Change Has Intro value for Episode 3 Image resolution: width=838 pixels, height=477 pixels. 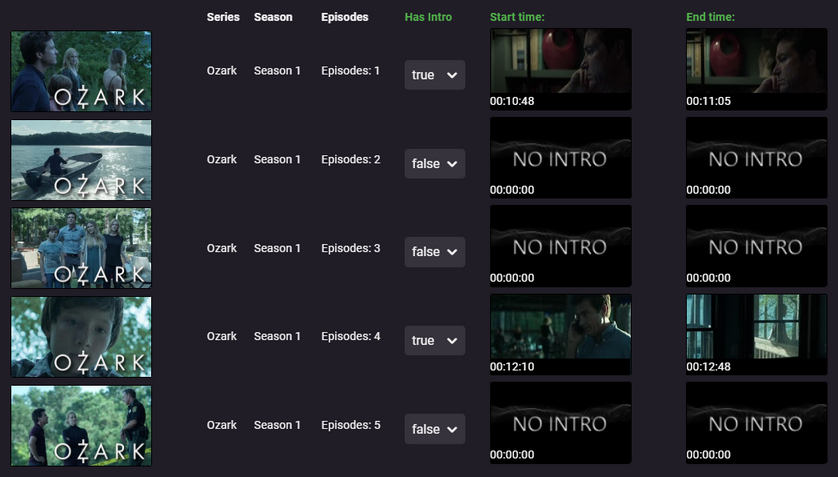[x=434, y=252]
